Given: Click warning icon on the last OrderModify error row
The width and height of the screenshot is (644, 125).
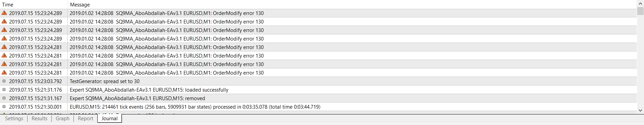Looking at the screenshot, I should (4, 73).
